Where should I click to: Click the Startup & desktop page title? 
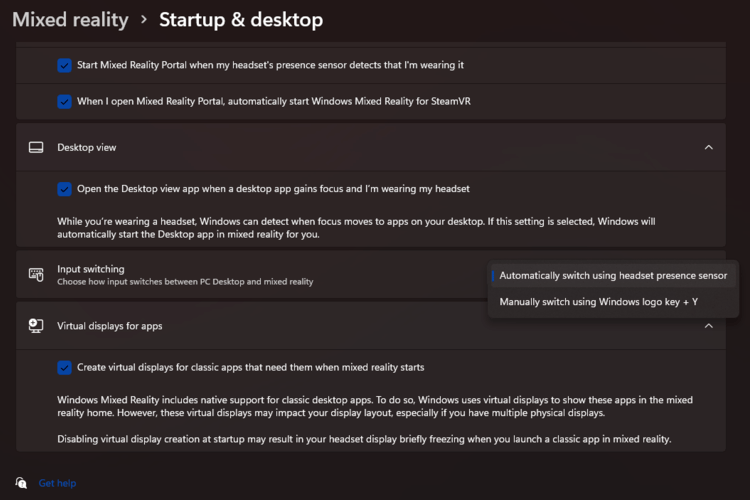(x=241, y=19)
